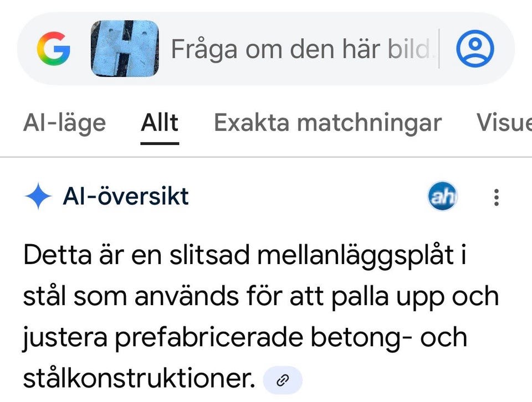Open the H-shaped plate image thumbnail

[125, 49]
